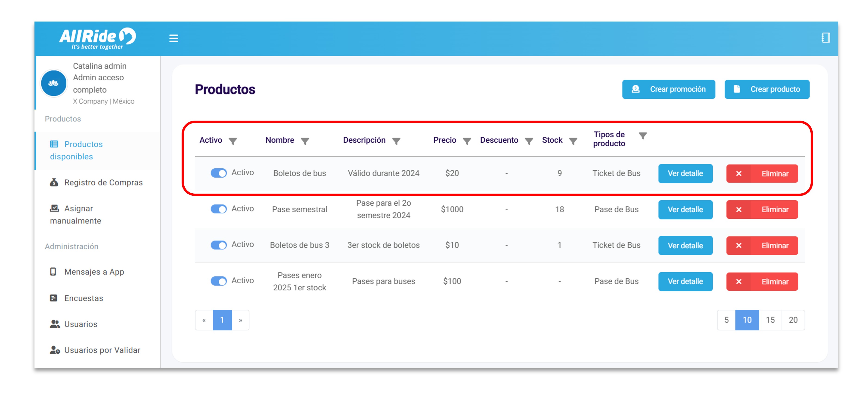The image size is (868, 393).
Task: Click the X icon for Pase semestral
Action: pyautogui.click(x=739, y=210)
